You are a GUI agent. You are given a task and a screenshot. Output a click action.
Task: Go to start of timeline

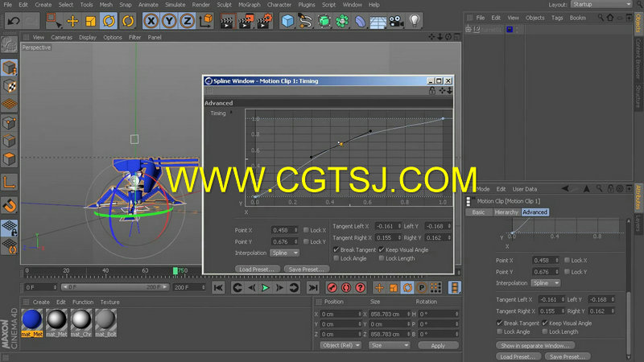pyautogui.click(x=218, y=288)
